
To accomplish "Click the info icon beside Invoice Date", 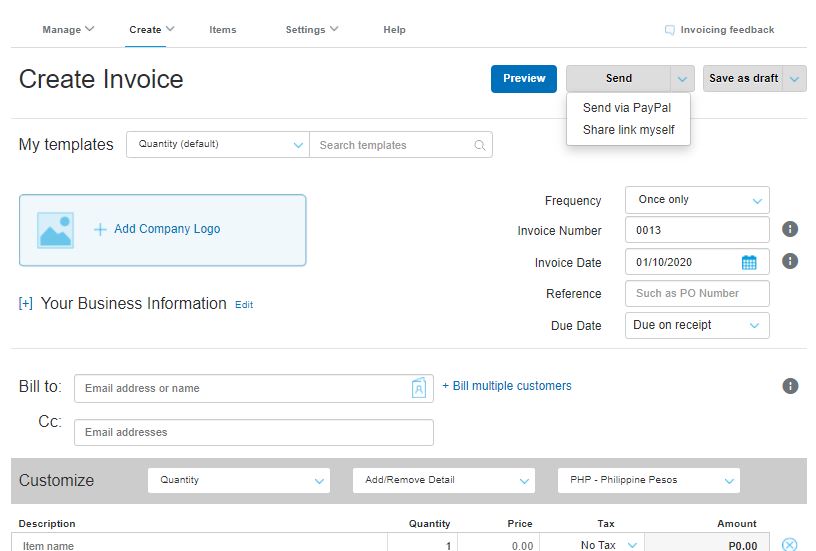I will click(790, 261).
